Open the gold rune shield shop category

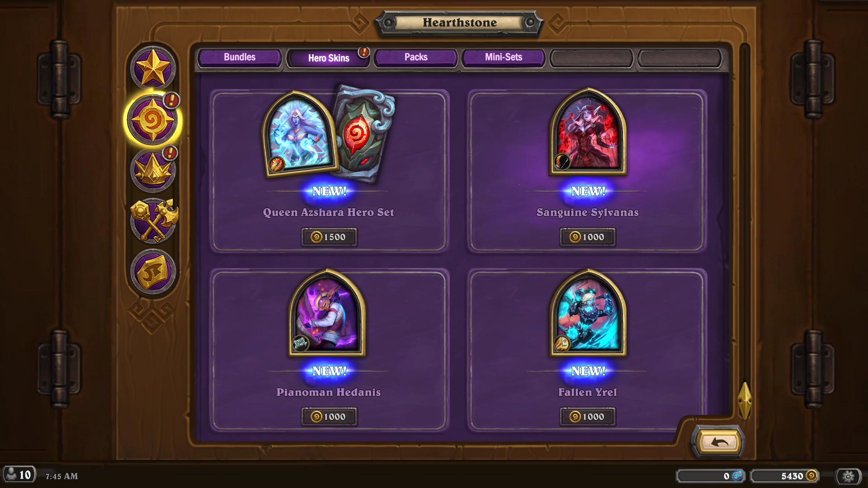coord(153,272)
